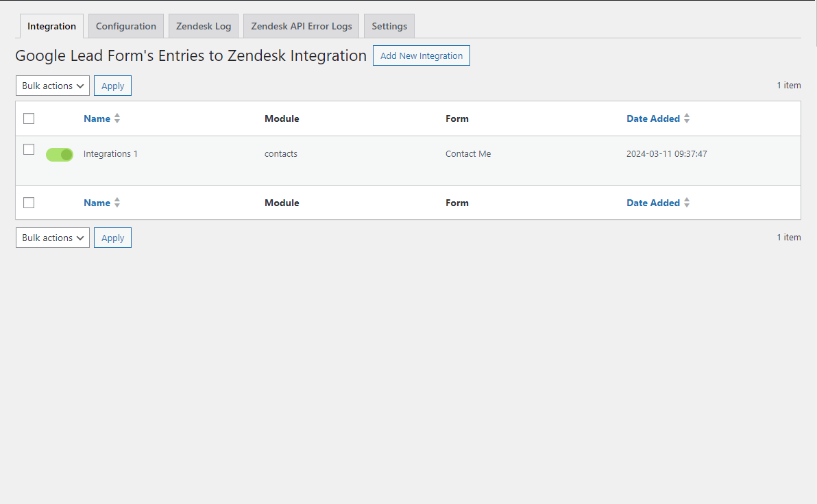Screen dimensions: 817x504
Task: Sort by Date Added in header row
Action: (x=653, y=118)
